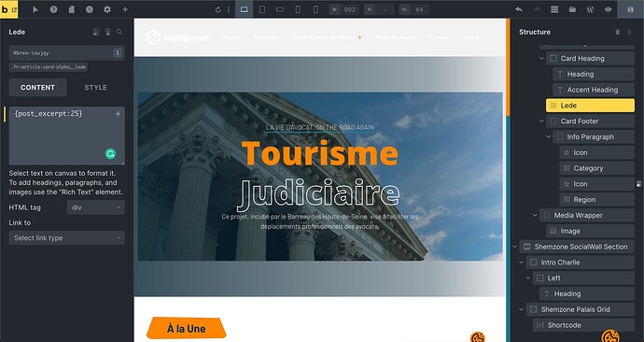Image resolution: width=644 pixels, height=342 pixels.
Task: Select the Card Heading structure item
Action: pyautogui.click(x=590, y=58)
